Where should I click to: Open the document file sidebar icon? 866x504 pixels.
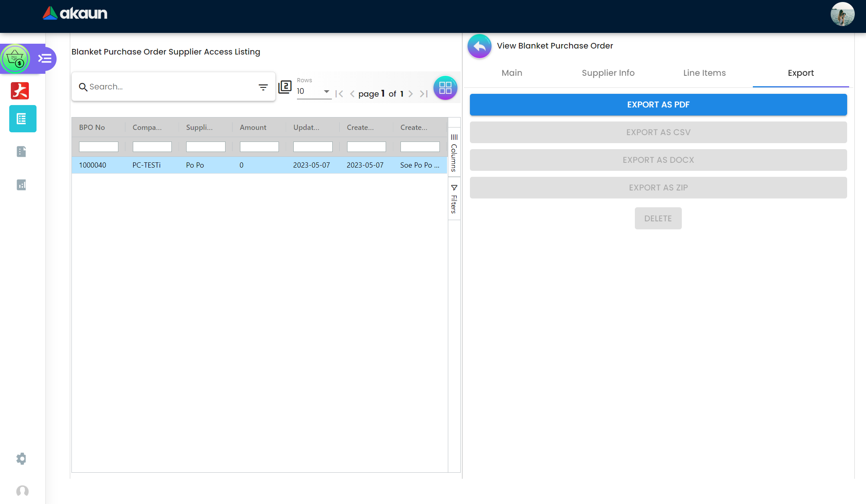pyautogui.click(x=21, y=152)
